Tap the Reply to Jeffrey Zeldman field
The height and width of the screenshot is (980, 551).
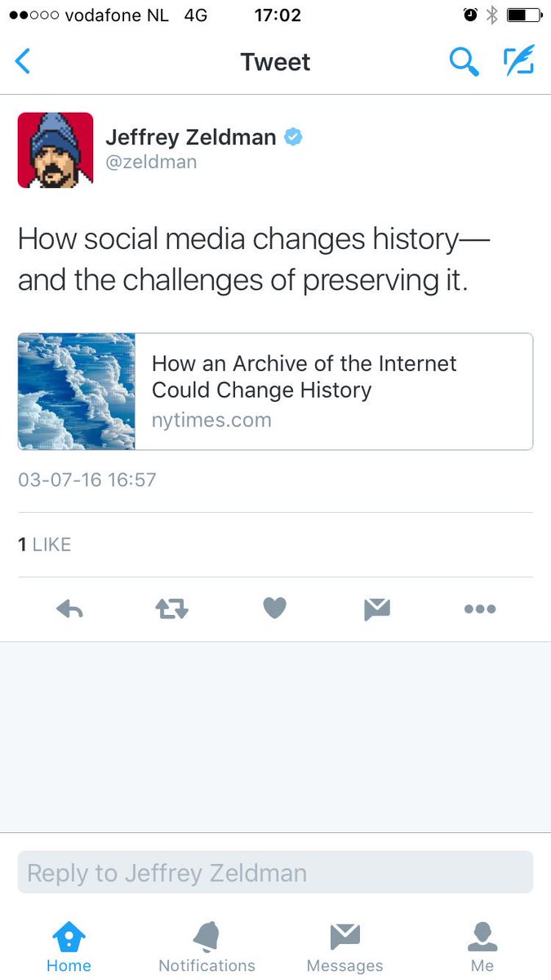275,872
